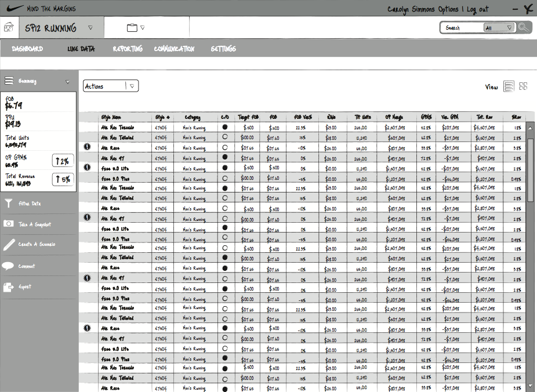The image size is (537, 392).
Task: Toggle C/O circle in Free 5.0 Lite alert row
Action: pyautogui.click(x=225, y=168)
